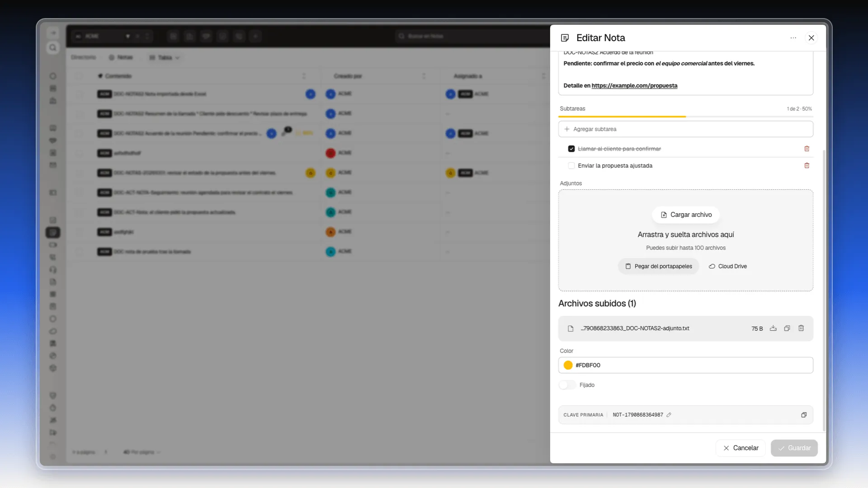Click the yellow #FDBF00 color swatch
Image resolution: width=868 pixels, height=488 pixels.
[568, 365]
